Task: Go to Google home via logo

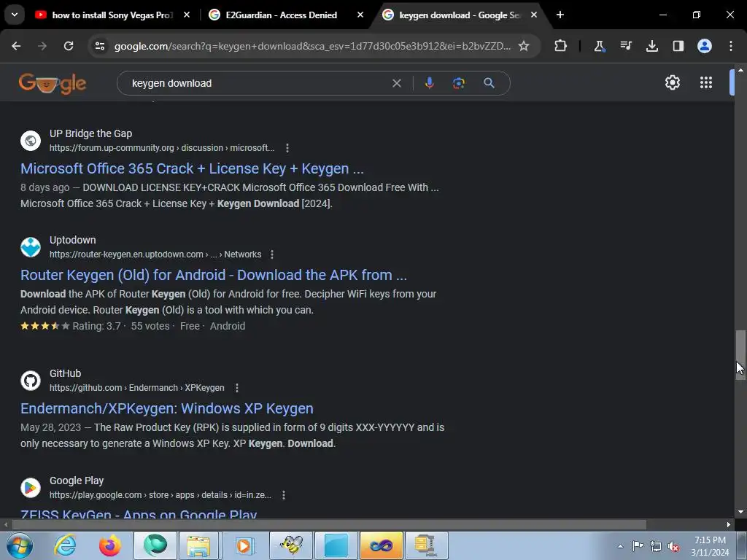Action: (53, 83)
